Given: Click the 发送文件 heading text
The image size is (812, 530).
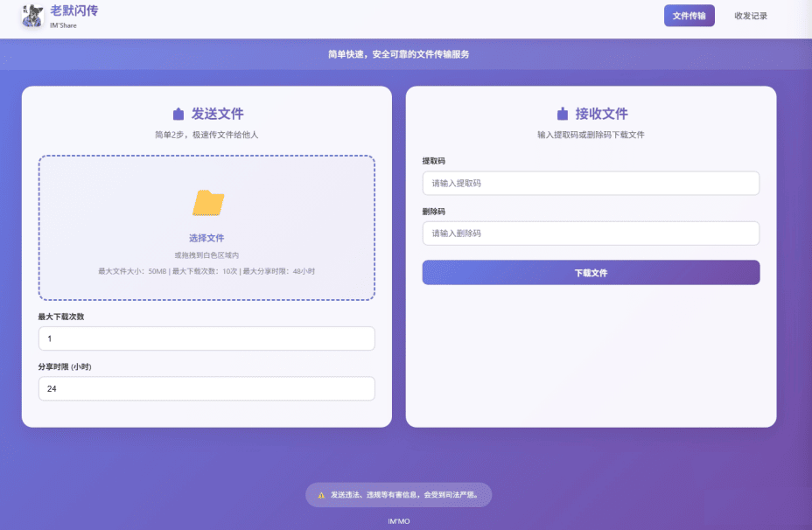Looking at the screenshot, I should pyautogui.click(x=218, y=114).
